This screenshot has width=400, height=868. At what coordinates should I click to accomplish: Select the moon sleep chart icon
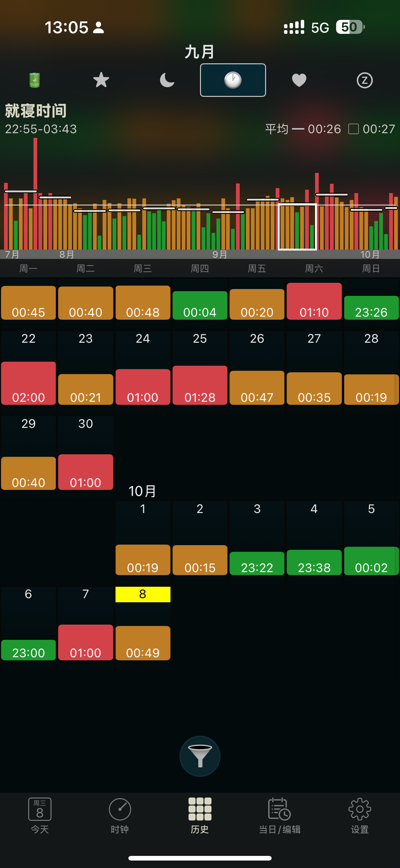[x=167, y=80]
